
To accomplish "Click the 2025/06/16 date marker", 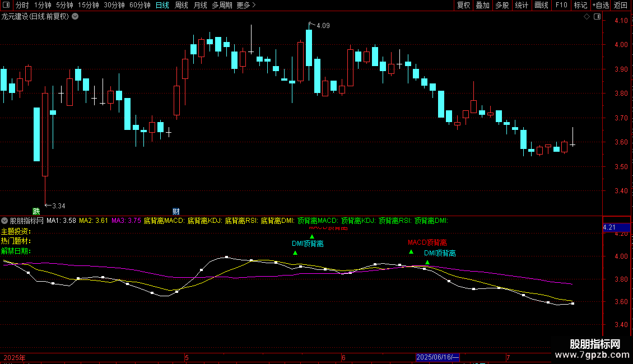I will coord(437,357).
